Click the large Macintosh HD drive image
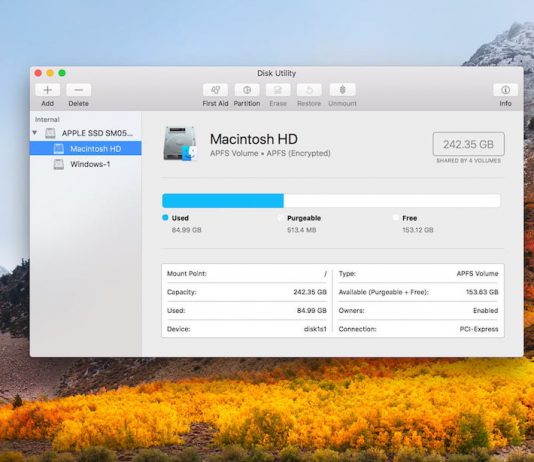The height and width of the screenshot is (462, 534). [180, 144]
